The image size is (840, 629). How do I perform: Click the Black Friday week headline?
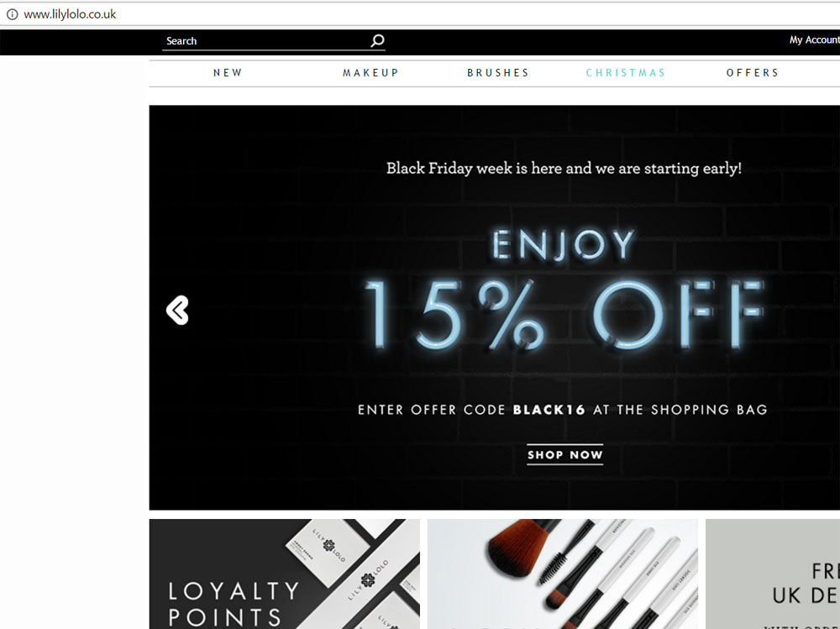564,168
